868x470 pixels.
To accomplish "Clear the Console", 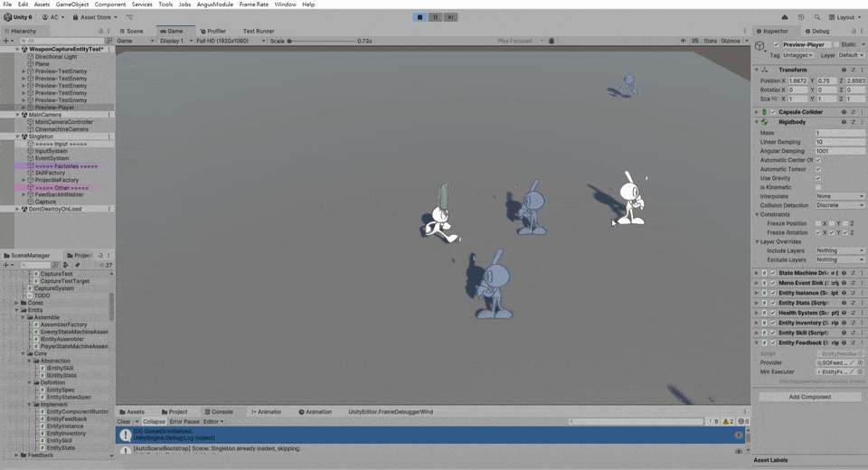I will 124,421.
